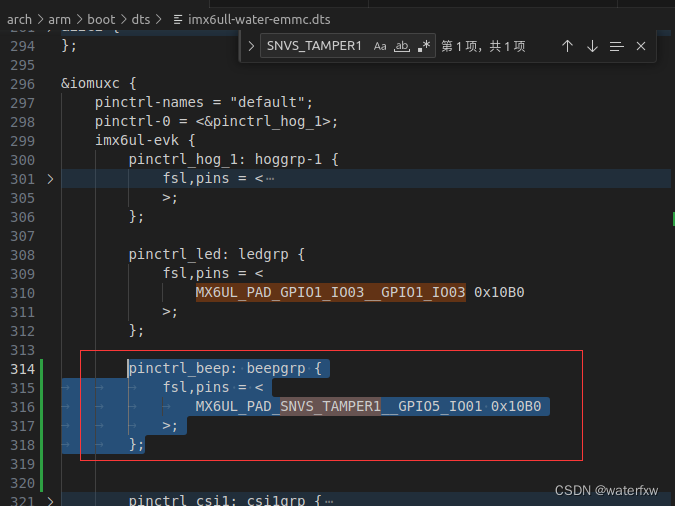This screenshot has height=506, width=675.
Task: Click 'pinctrl_hog_1: hoggrp-1 {' text
Action: tap(233, 159)
